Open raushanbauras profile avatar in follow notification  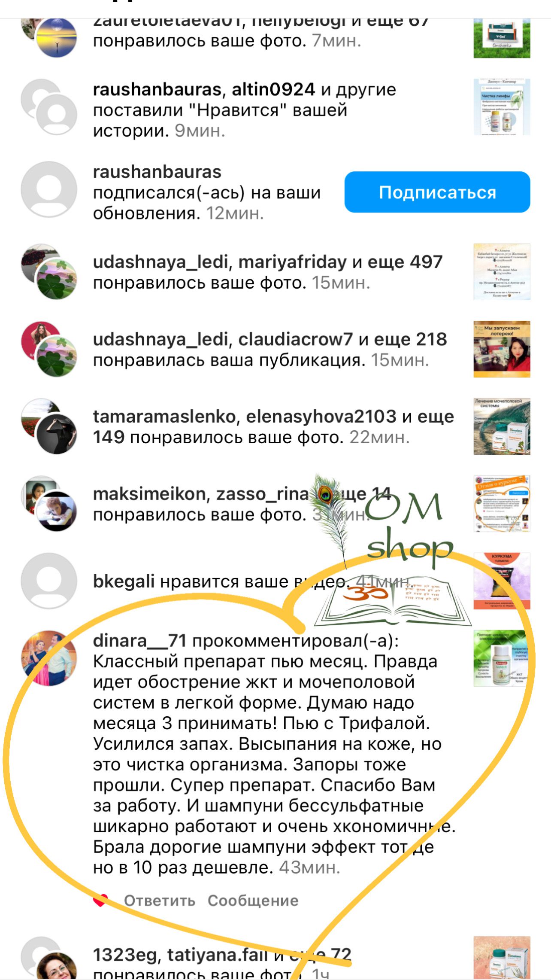pos(49,189)
